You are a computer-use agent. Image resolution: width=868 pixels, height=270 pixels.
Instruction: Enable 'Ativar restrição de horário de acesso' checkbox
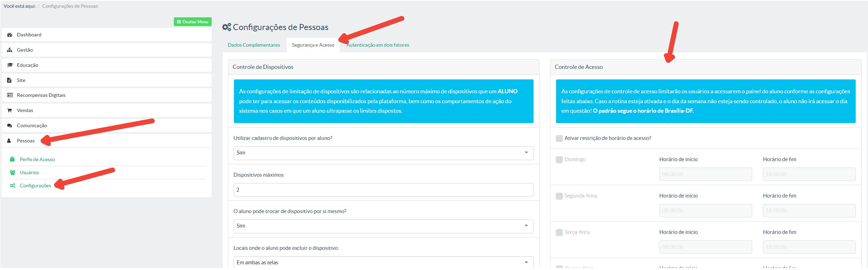(x=559, y=138)
